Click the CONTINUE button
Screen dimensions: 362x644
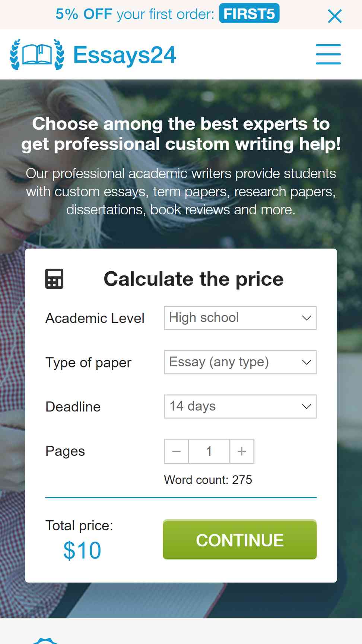point(240,540)
